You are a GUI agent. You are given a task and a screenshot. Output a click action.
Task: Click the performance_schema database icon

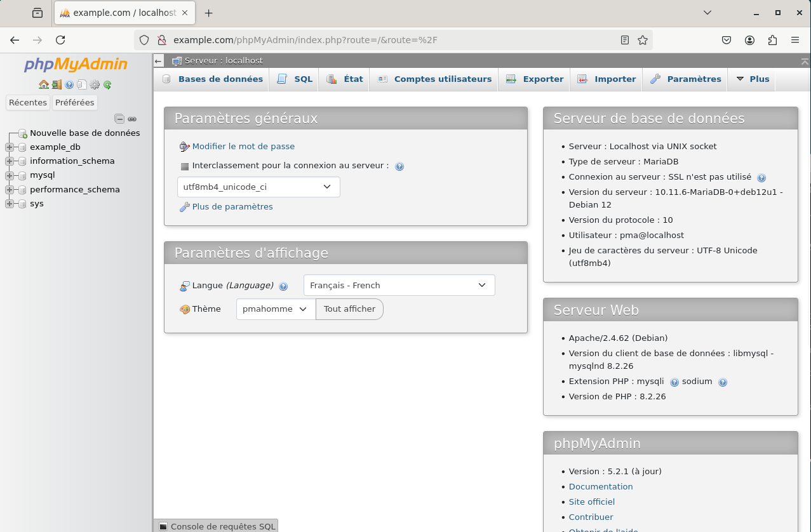[23, 190]
